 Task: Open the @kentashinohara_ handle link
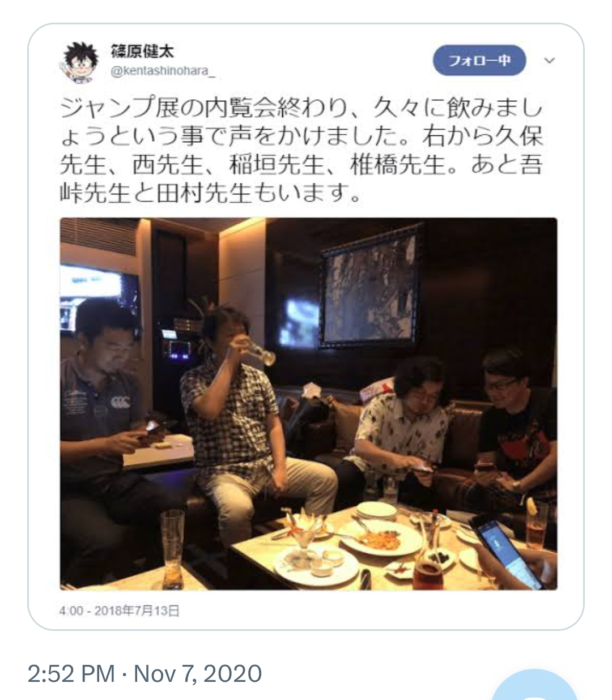tap(163, 71)
